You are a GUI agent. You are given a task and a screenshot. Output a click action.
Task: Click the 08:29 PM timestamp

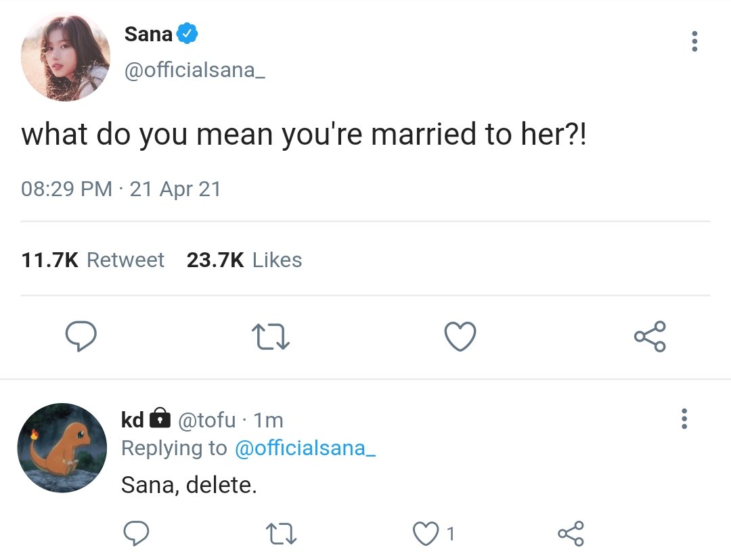(x=66, y=189)
